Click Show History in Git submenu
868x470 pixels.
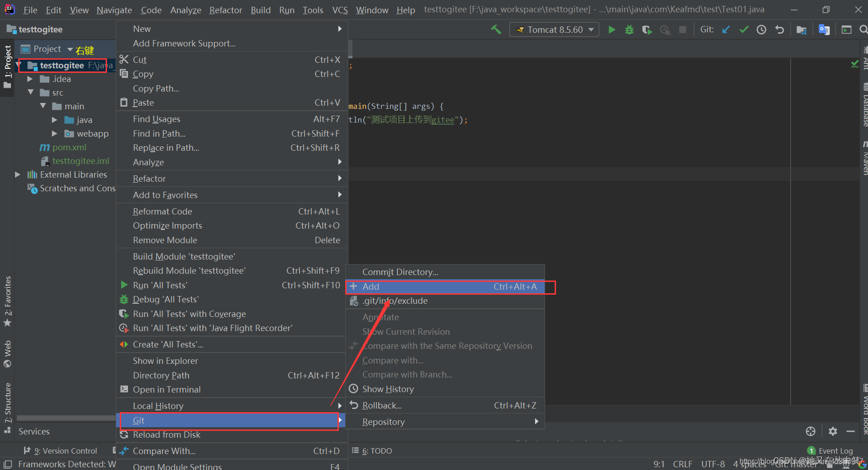click(445, 389)
